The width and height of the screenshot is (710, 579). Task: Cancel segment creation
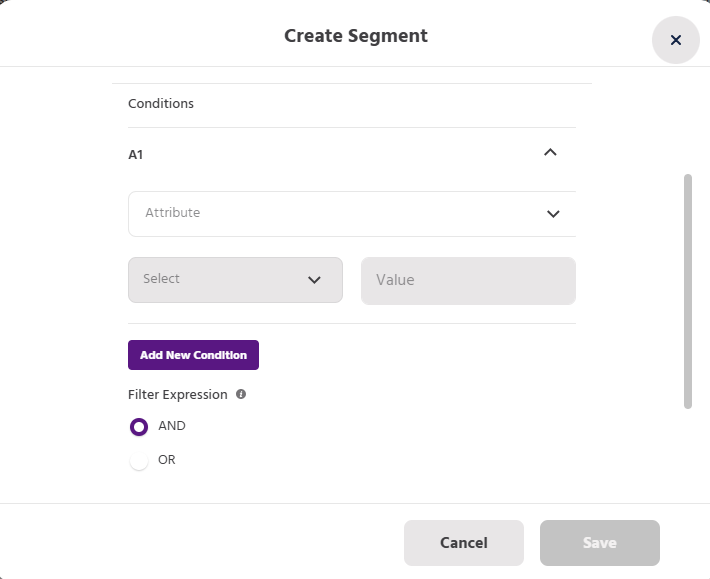(x=463, y=543)
